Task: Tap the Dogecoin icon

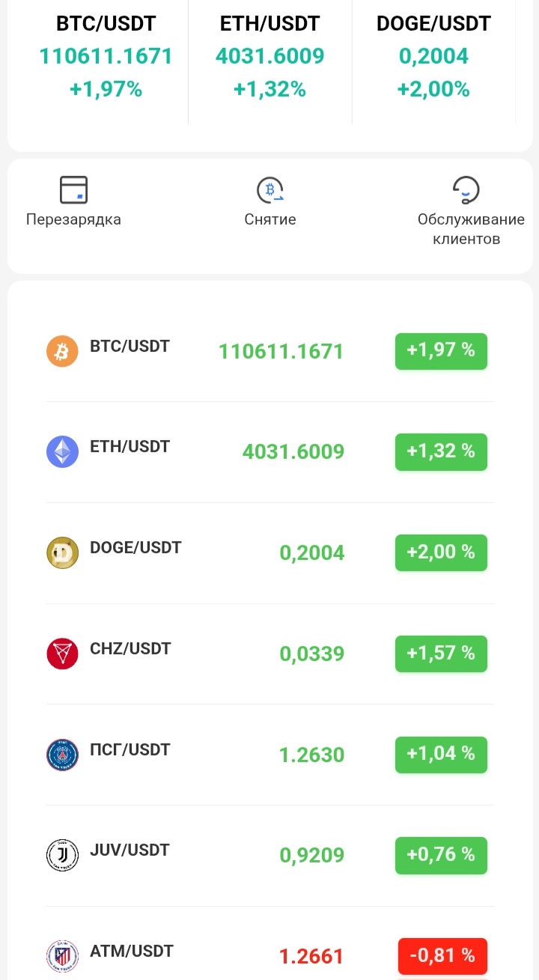Action: click(x=62, y=553)
